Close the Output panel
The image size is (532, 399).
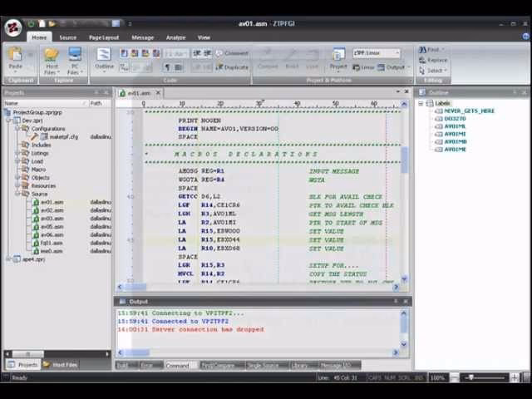point(406,301)
